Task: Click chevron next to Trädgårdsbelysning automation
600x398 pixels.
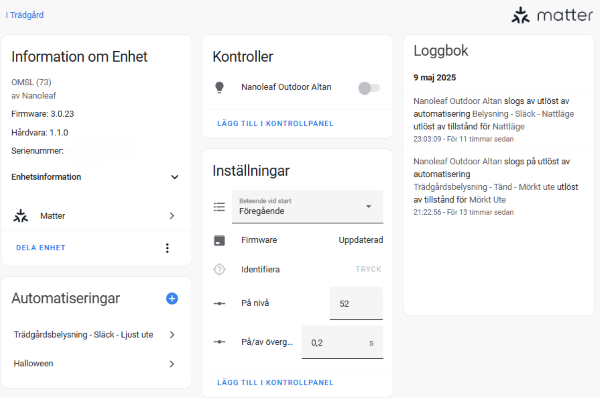Action: click(172, 334)
